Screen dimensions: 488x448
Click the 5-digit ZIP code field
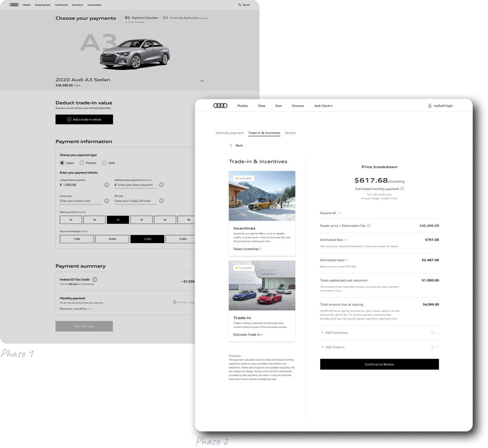135,201
